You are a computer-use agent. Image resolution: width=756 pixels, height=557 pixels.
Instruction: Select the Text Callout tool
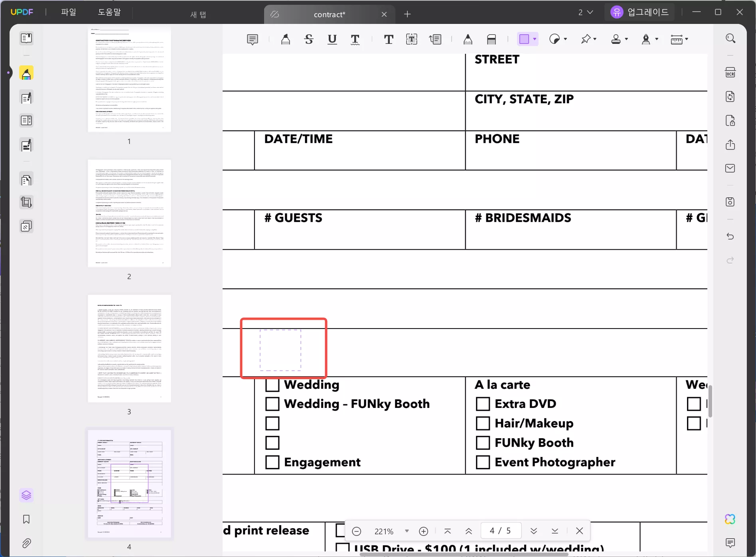click(435, 39)
